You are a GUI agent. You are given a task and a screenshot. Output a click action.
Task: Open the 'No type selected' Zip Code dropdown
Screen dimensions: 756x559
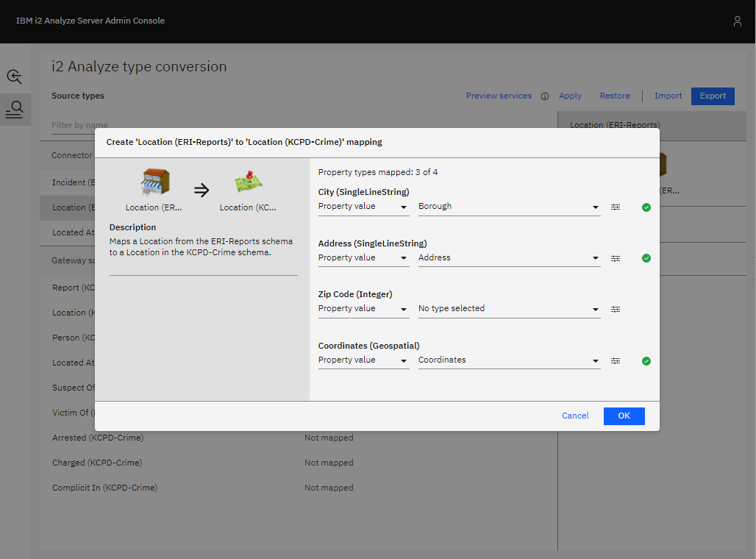[509, 309]
